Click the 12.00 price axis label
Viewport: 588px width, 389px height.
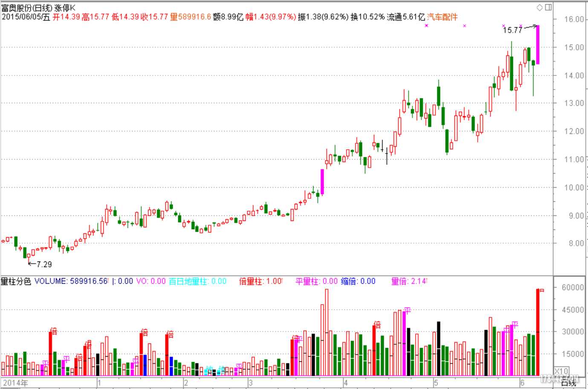[574, 131]
